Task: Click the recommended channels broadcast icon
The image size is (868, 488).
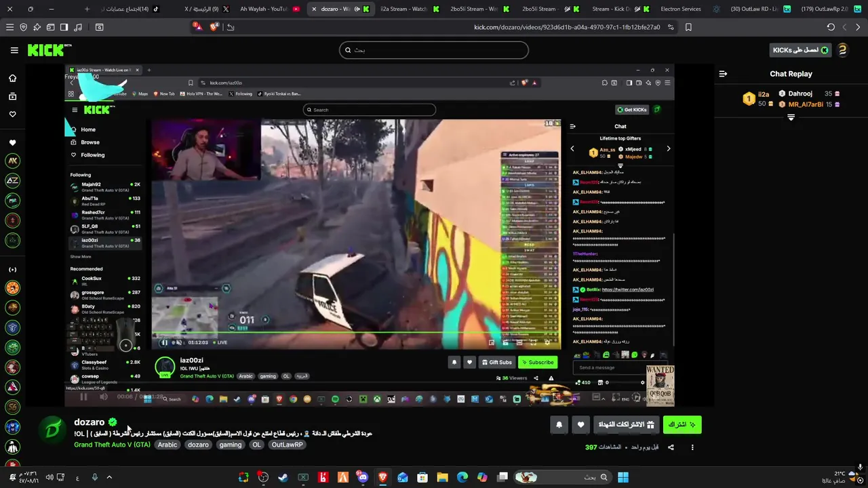Action: click(12, 270)
